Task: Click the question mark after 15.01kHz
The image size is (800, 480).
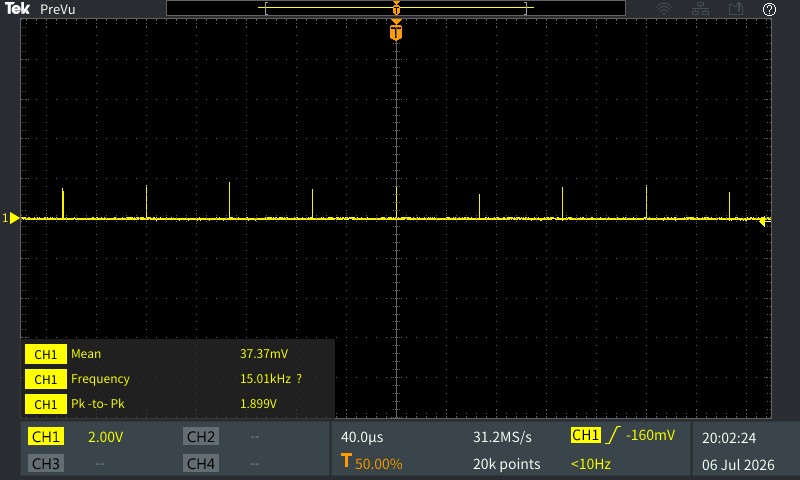Action: (299, 379)
